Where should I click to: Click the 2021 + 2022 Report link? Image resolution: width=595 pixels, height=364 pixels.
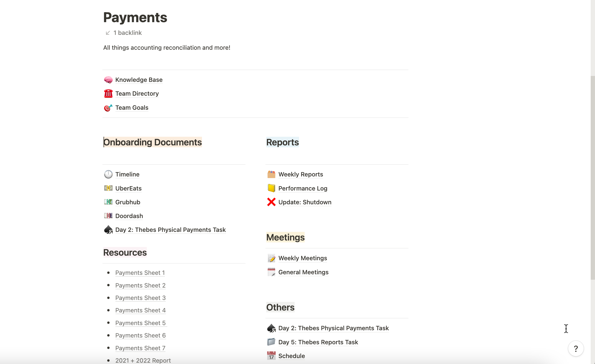(x=143, y=360)
